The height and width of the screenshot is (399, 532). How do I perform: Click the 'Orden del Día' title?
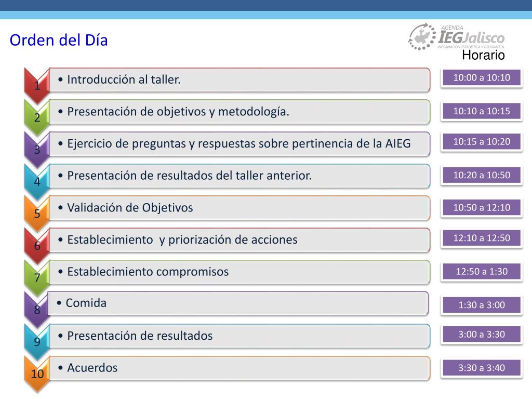(x=59, y=40)
